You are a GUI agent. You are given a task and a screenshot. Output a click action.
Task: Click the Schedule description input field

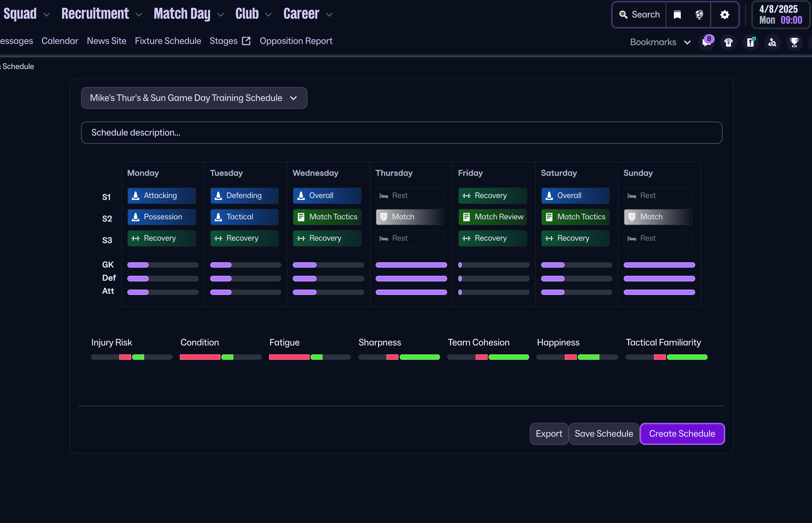click(x=401, y=132)
